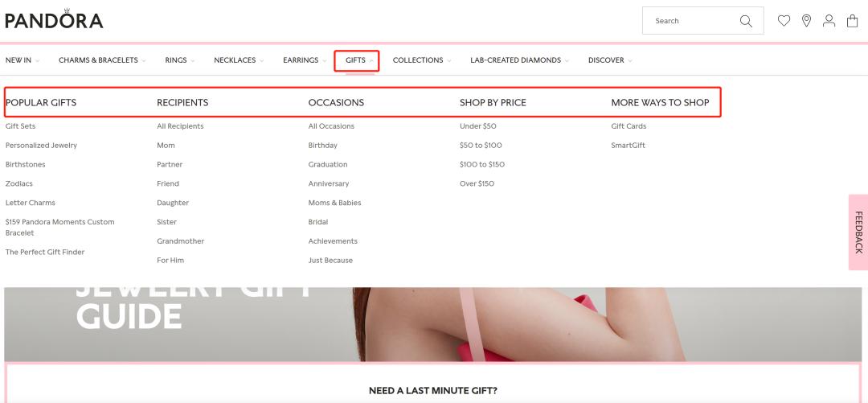Shop gifts $100 to $150
The image size is (868, 403).
[482, 165]
